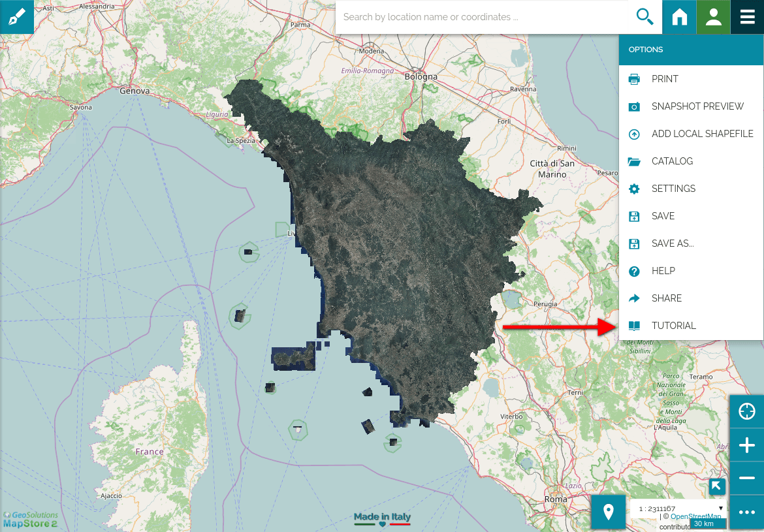Image resolution: width=764 pixels, height=532 pixels.
Task: Open the Catalog menu entry
Action: click(x=672, y=161)
